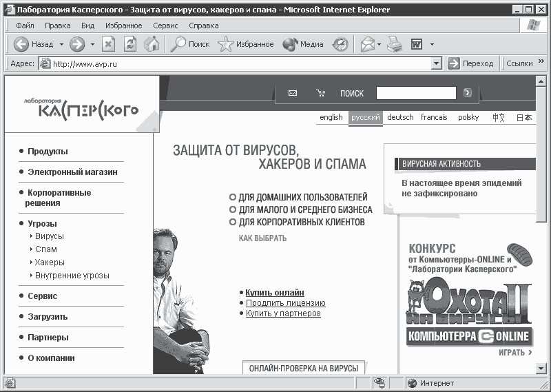The width and height of the screenshot is (551, 392).
Task: Go to home page via Home icon
Action: tap(152, 44)
